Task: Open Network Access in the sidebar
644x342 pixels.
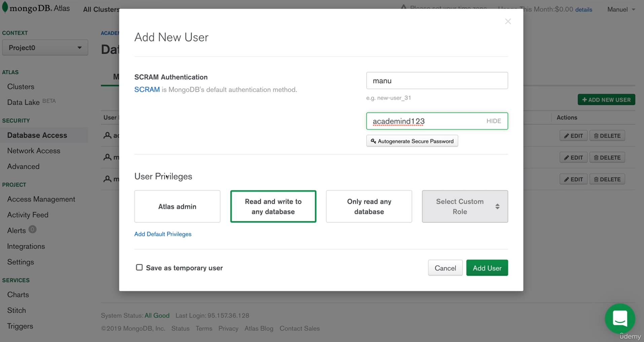Action: (x=34, y=151)
